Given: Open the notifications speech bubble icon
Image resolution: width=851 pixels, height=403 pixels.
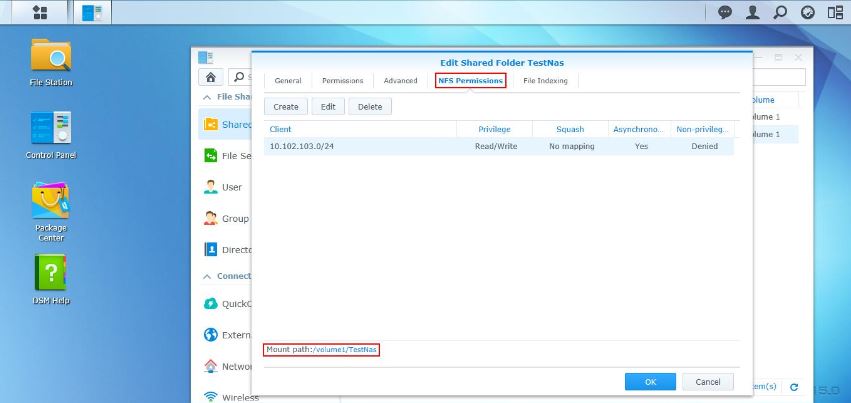Looking at the screenshot, I should pos(725,12).
